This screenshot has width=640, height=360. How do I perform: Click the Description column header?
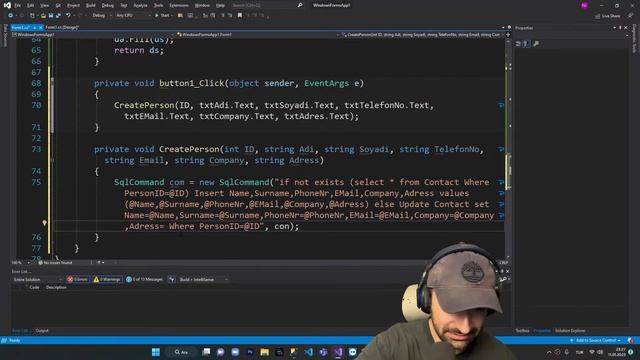[56, 287]
